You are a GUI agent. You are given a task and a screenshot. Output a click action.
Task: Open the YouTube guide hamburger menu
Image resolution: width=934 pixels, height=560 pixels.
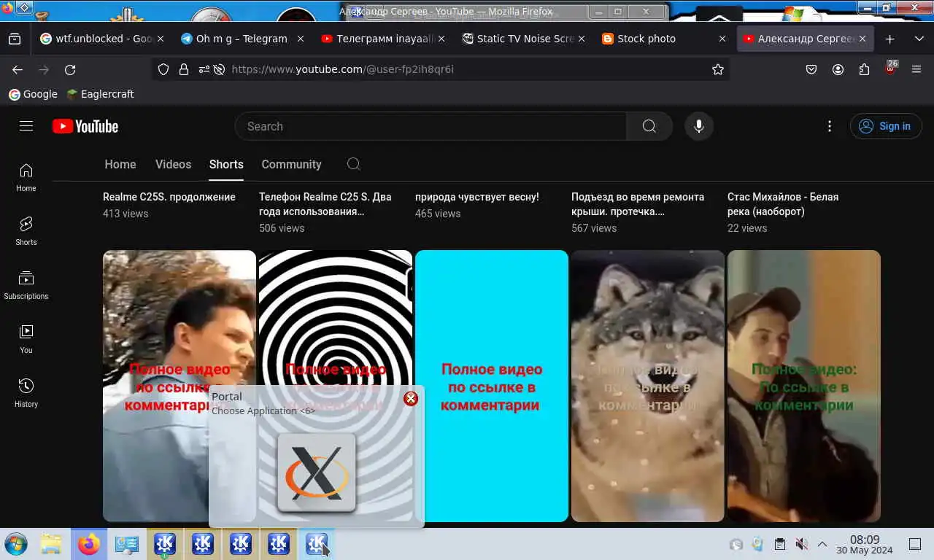point(26,126)
